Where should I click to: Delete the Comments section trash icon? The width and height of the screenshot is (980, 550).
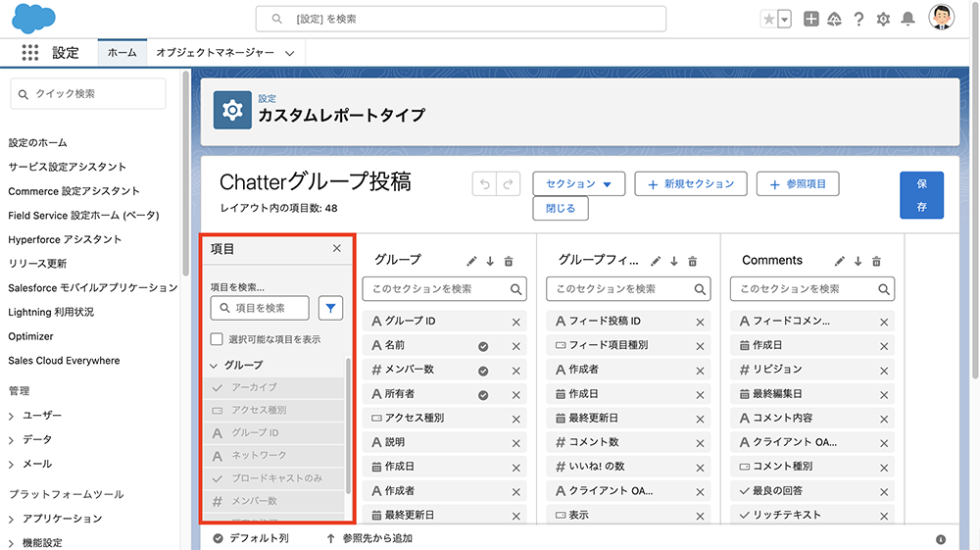point(876,261)
